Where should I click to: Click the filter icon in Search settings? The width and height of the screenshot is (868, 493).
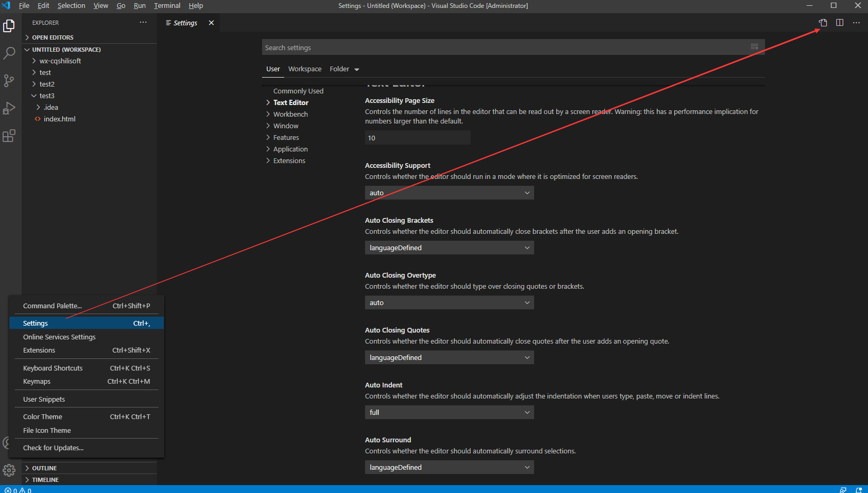coord(754,47)
